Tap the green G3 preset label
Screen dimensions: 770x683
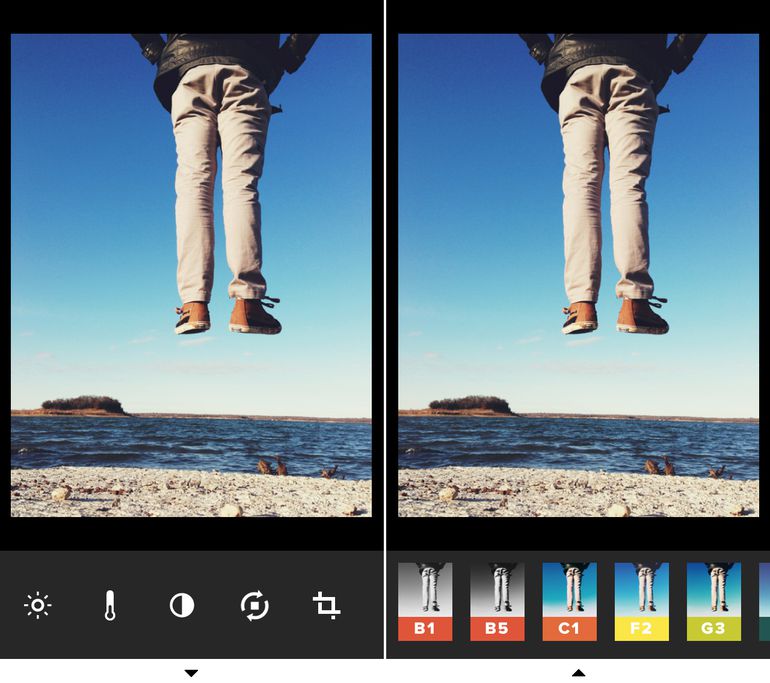click(713, 629)
